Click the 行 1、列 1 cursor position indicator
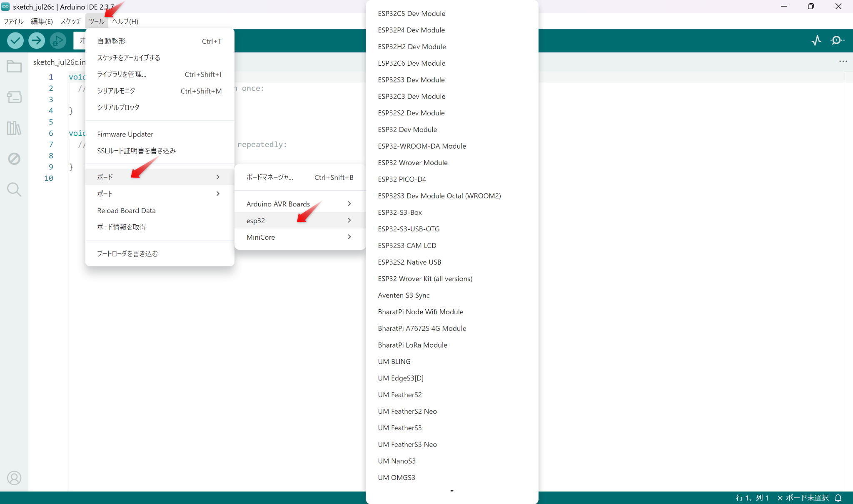Viewport: 853px width, 504px height. pyautogui.click(x=752, y=498)
